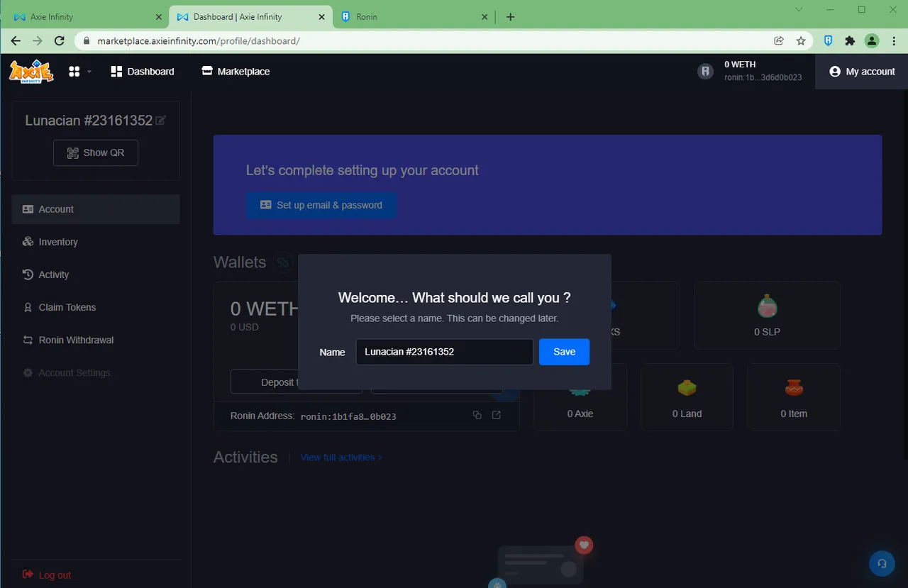Select Account in the sidebar

(96, 209)
